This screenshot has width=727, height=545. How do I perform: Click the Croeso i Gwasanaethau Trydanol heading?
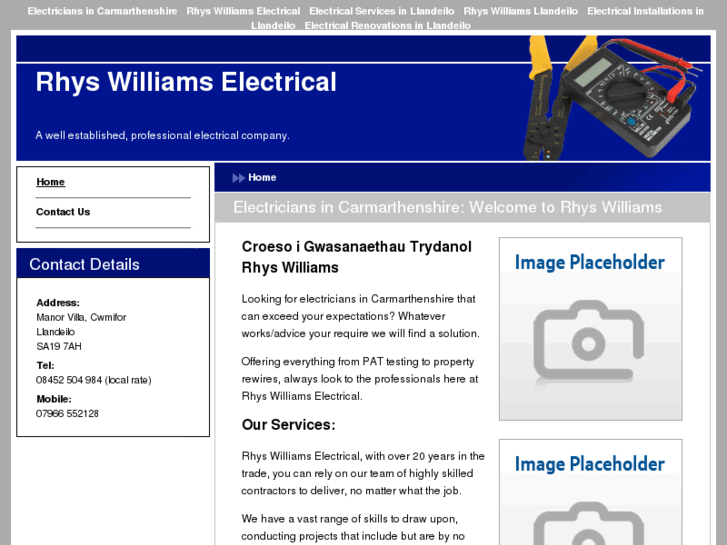357,257
